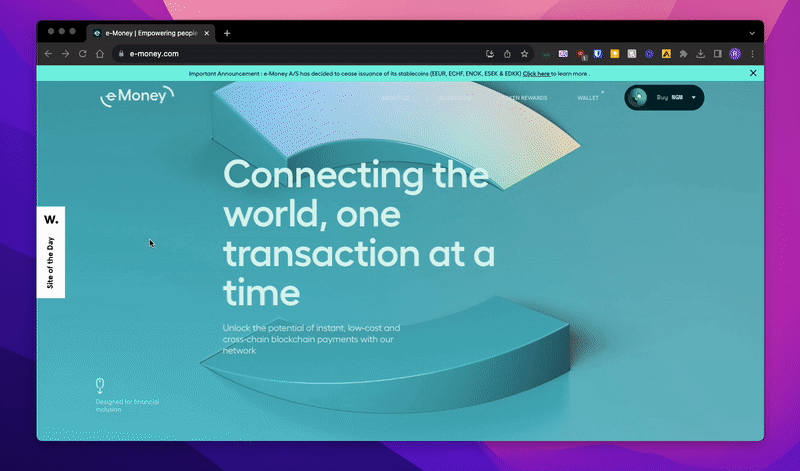The width and height of the screenshot is (800, 471).
Task: Toggle the browser side panel
Action: (x=717, y=54)
